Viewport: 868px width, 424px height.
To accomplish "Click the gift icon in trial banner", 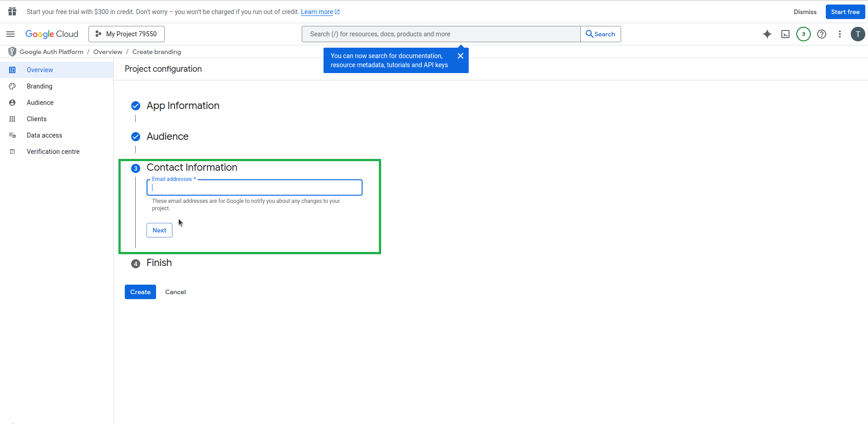I will click(x=12, y=12).
